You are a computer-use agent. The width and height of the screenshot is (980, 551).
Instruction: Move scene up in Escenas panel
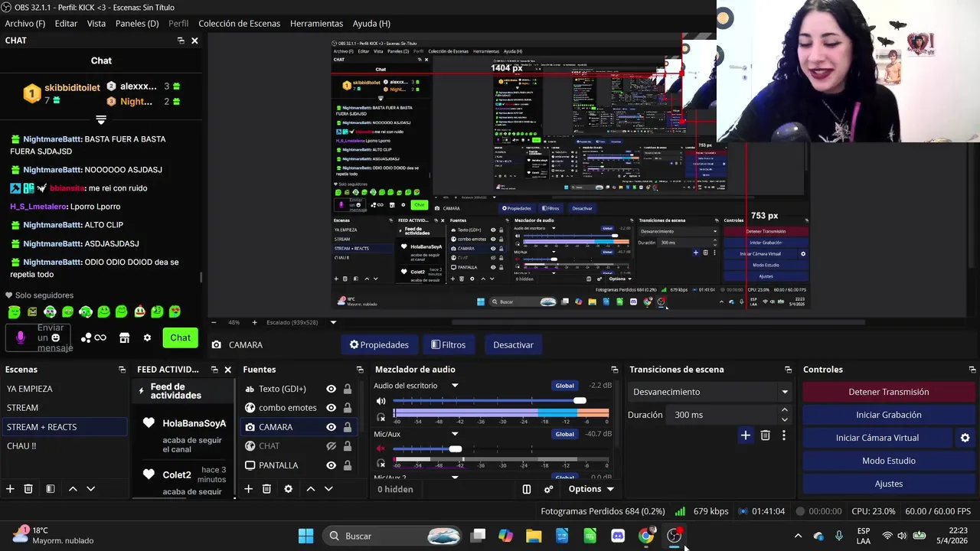pyautogui.click(x=73, y=489)
